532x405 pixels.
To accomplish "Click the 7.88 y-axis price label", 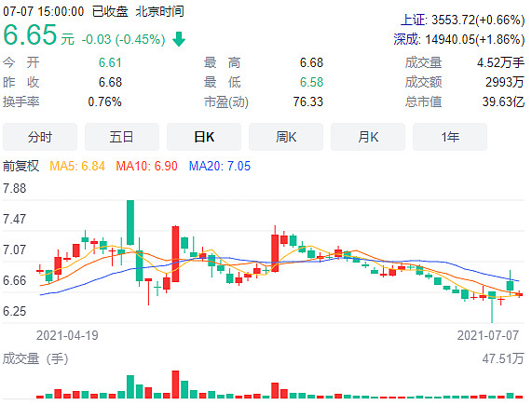I will click(x=14, y=188).
